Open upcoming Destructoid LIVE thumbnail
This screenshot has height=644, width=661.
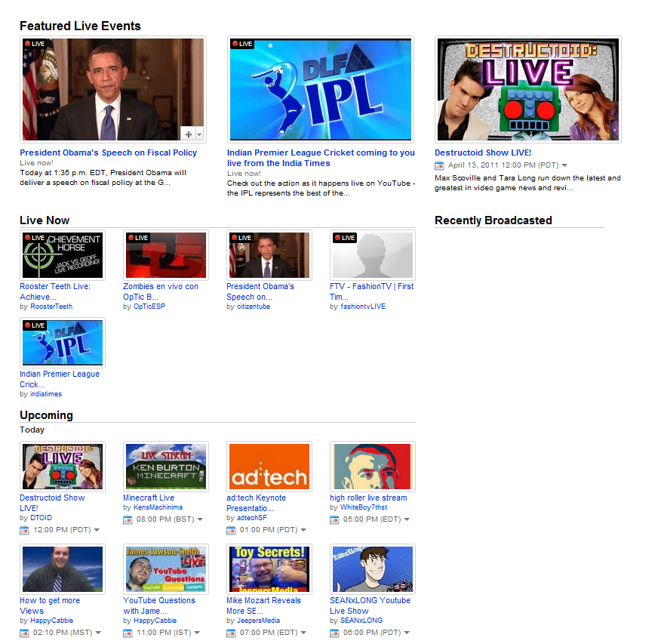point(63,467)
